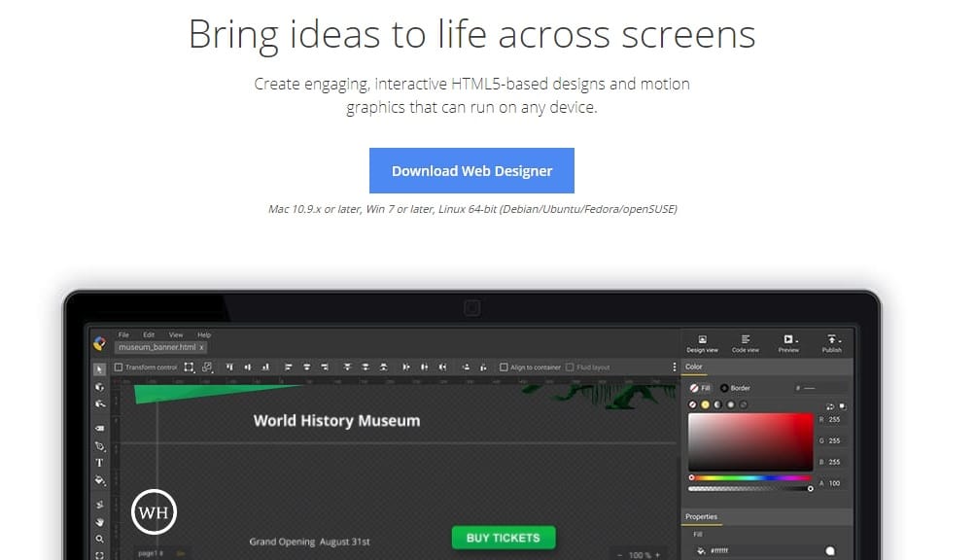
Task: Click the A alpha value field
Action: coord(834,483)
